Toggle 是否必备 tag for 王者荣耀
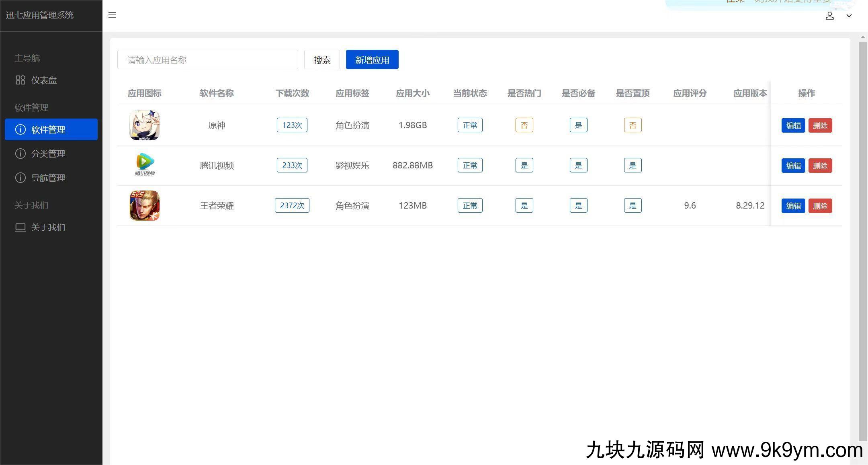The width and height of the screenshot is (868, 465). tap(578, 205)
